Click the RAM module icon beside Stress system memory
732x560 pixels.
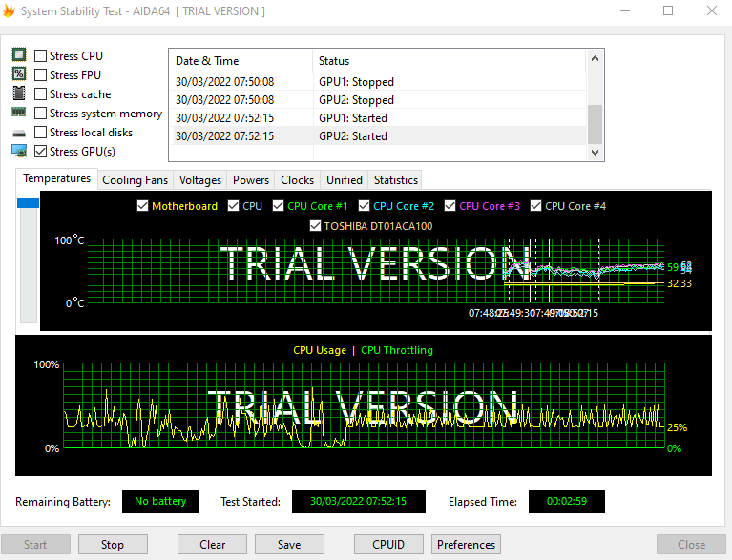tap(19, 112)
